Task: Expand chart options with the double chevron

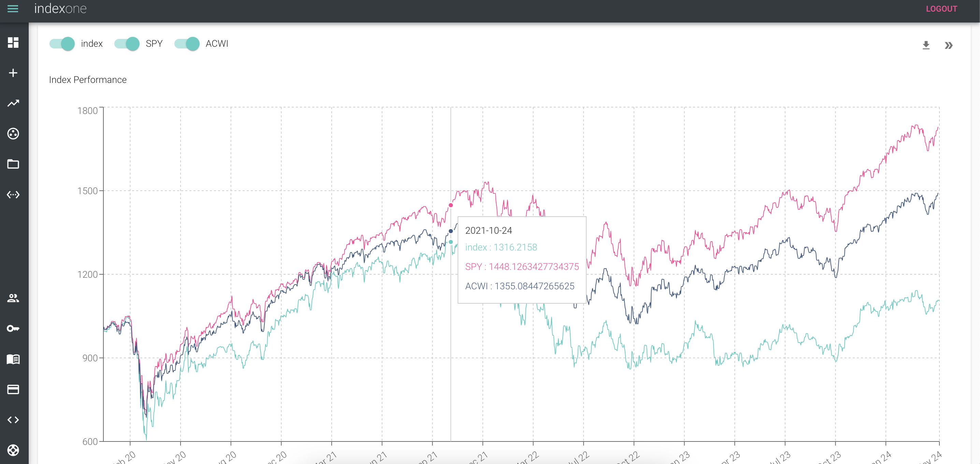Action: click(x=949, y=45)
